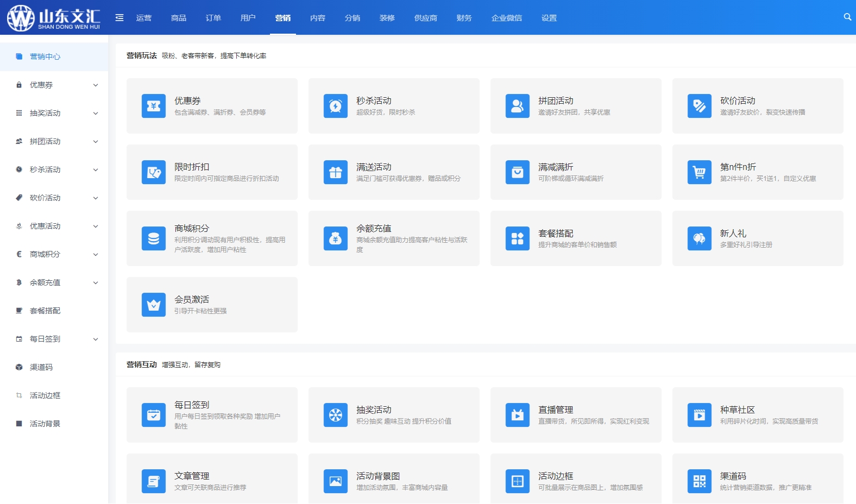Switch to the 分销 top tab
The width and height of the screenshot is (856, 504).
pos(353,18)
